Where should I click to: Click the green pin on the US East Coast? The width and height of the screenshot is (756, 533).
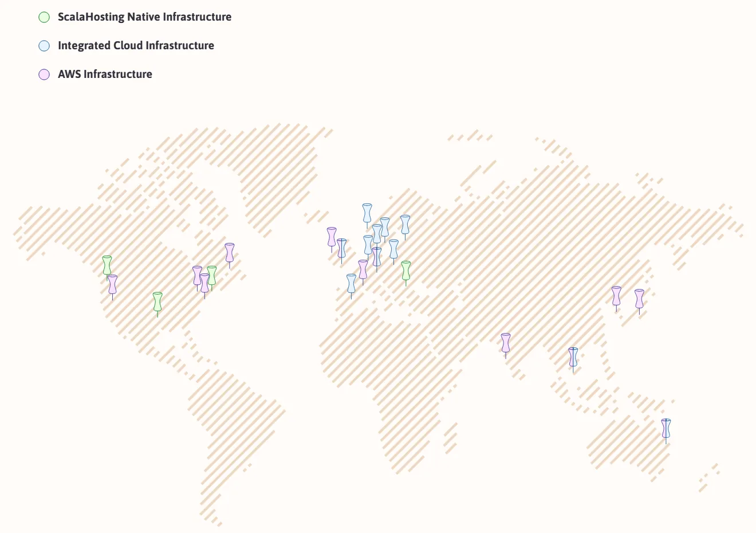[x=212, y=277]
